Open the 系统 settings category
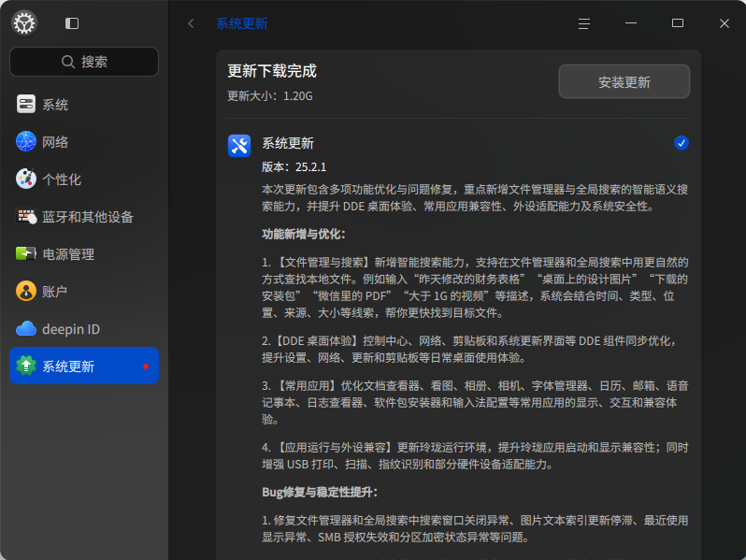 84,104
